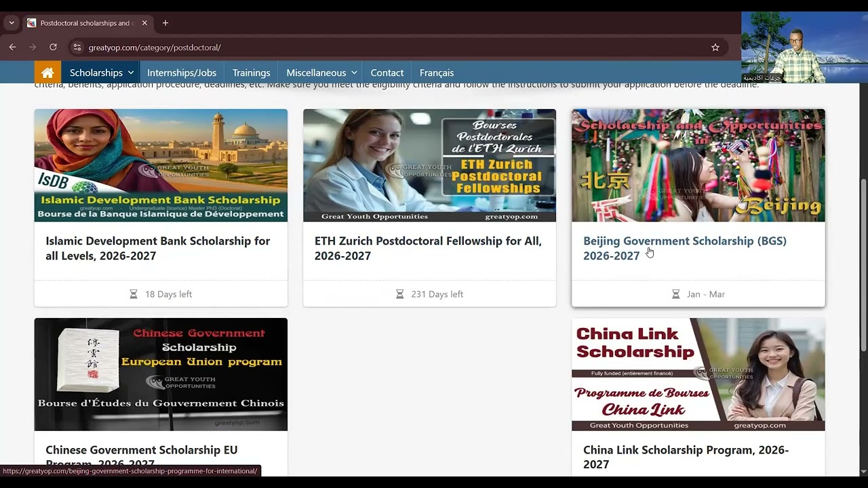The image size is (868, 488).
Task: Open the tab search dropdown arrow
Action: point(12,23)
